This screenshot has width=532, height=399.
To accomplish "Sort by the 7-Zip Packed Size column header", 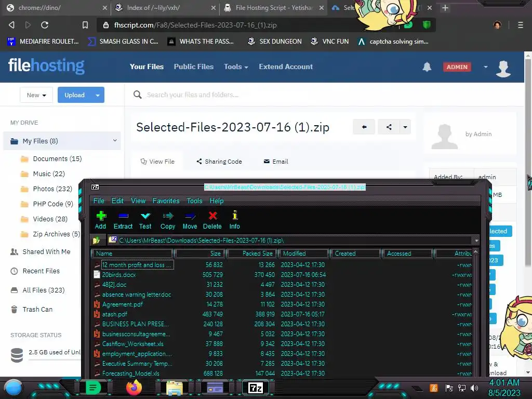I will pos(252,254).
